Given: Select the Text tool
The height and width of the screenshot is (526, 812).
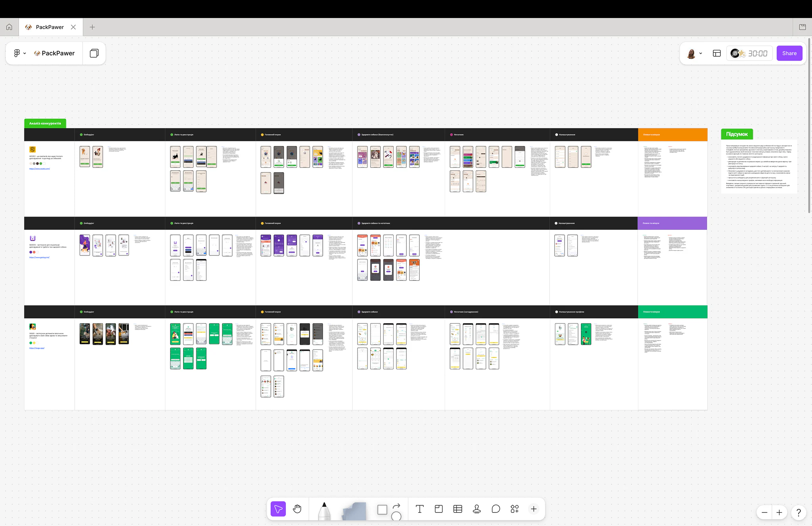Looking at the screenshot, I should click(419, 509).
